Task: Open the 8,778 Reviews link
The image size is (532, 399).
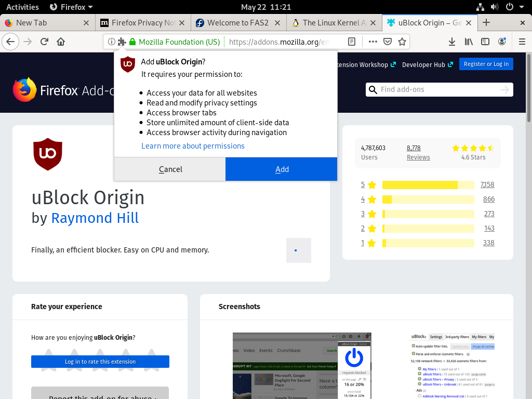Action: (x=418, y=152)
